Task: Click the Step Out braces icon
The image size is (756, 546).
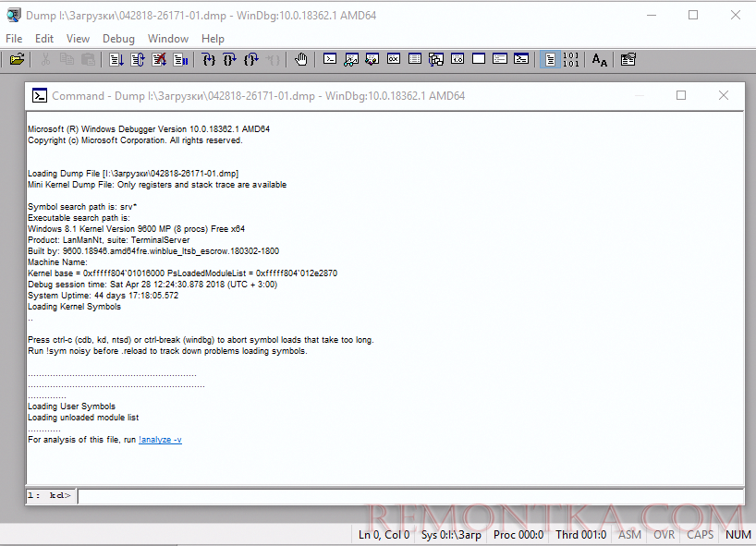Action: [x=251, y=60]
